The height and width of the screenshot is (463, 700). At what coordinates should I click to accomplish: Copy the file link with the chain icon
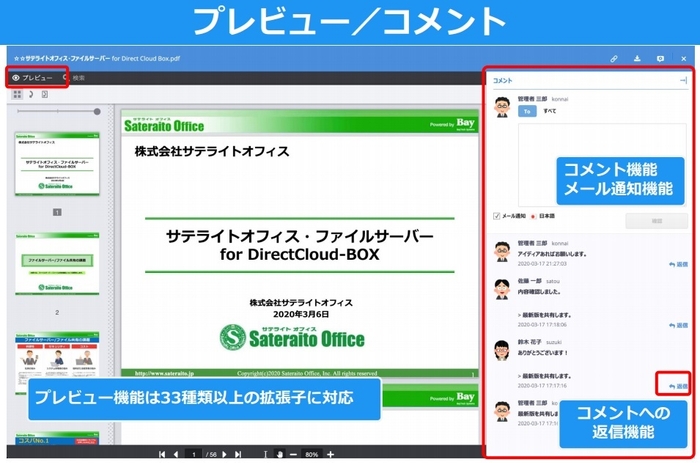tap(614, 58)
